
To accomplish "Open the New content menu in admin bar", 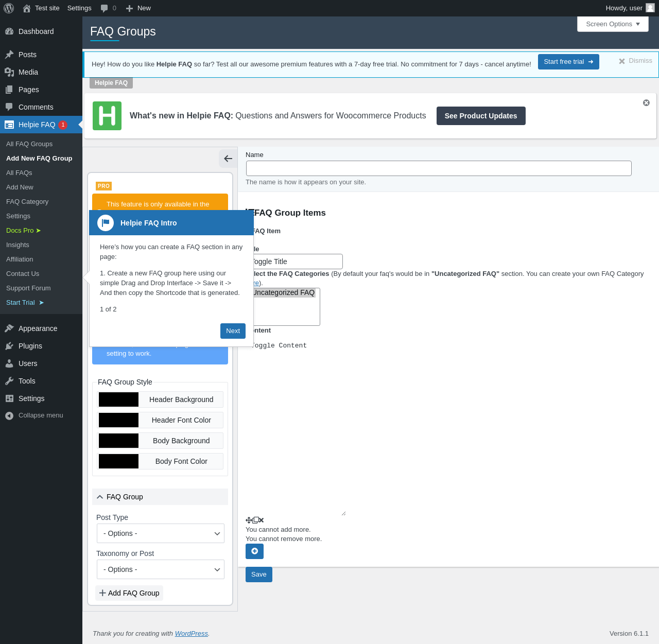I will coord(138,8).
